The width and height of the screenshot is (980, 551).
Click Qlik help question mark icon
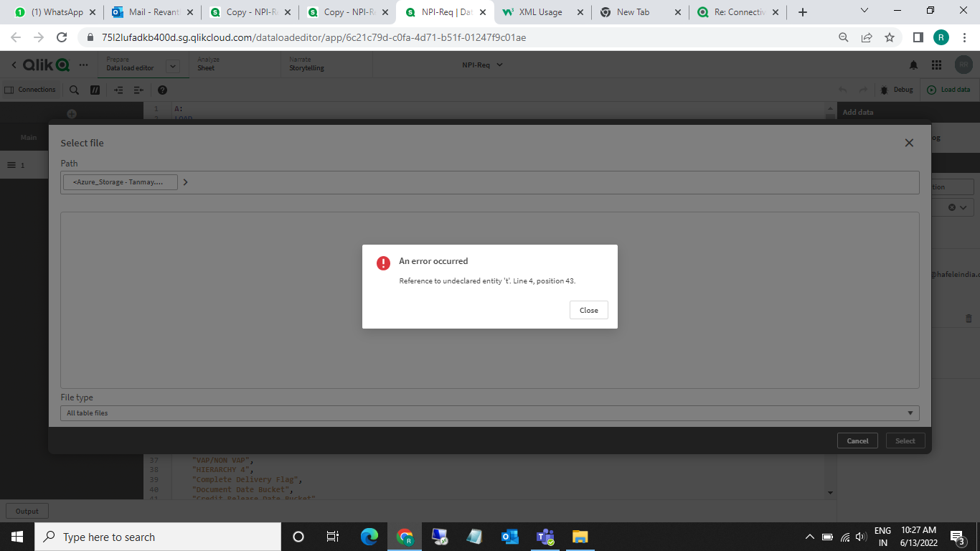coord(162,90)
